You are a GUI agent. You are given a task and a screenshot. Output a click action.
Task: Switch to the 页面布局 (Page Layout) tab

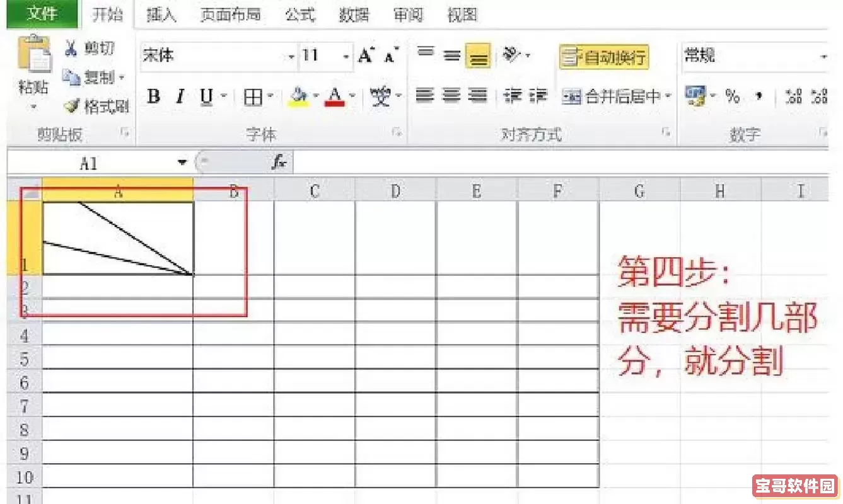230,15
